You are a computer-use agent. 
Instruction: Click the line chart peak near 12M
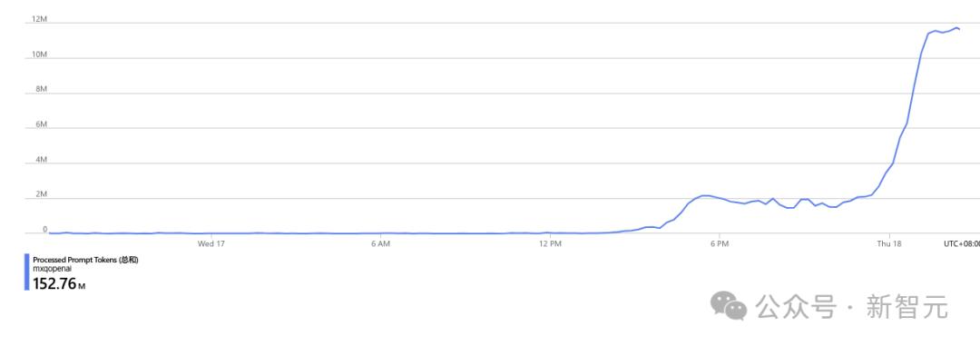[955, 27]
